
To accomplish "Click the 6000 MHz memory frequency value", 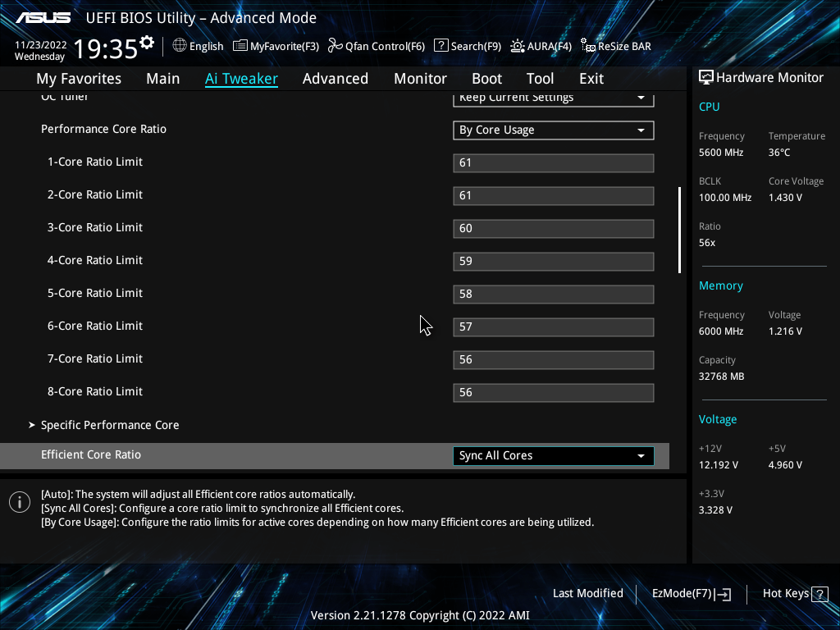I will (x=720, y=331).
